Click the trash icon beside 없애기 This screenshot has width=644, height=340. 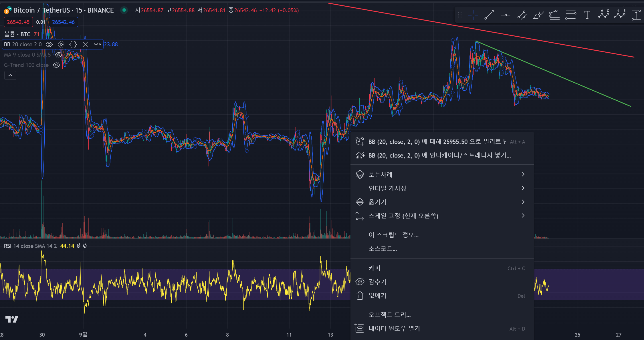(360, 295)
